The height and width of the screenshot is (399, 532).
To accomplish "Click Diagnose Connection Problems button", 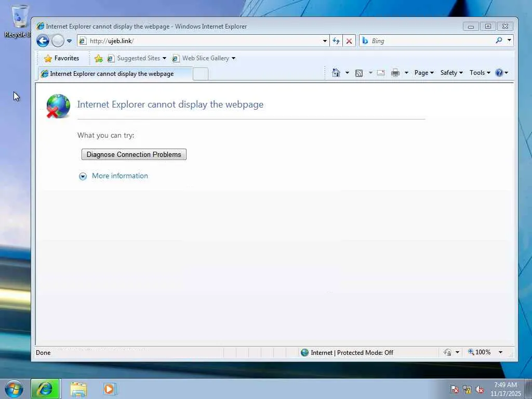I will click(x=134, y=154).
